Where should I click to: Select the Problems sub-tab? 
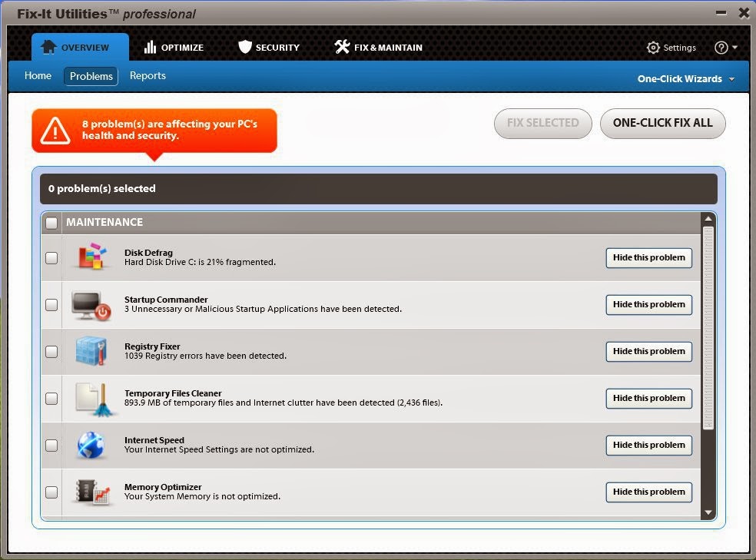pos(91,76)
